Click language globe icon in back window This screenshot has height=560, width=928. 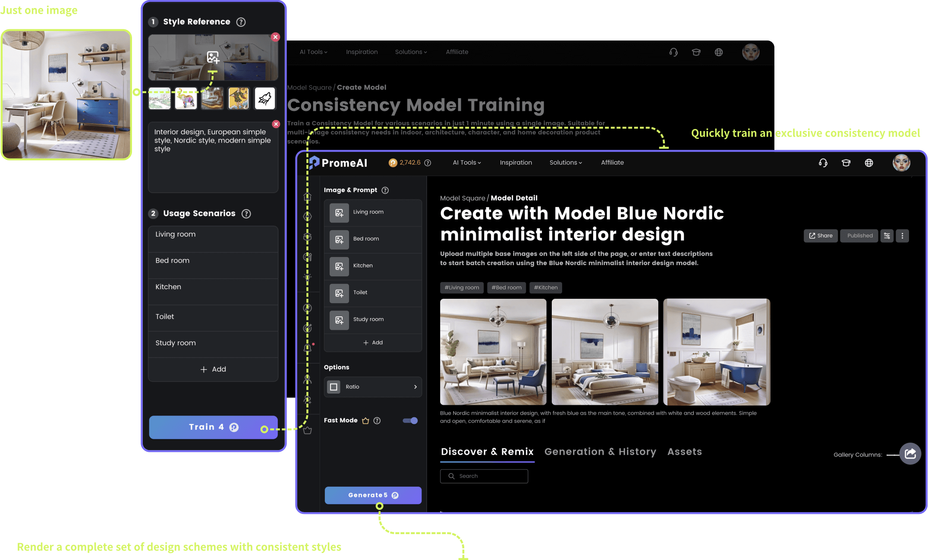coord(719,52)
